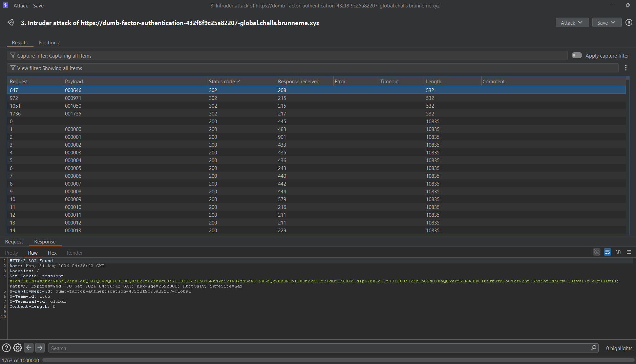Toggle the line wrap icon in the response viewer

point(608,252)
